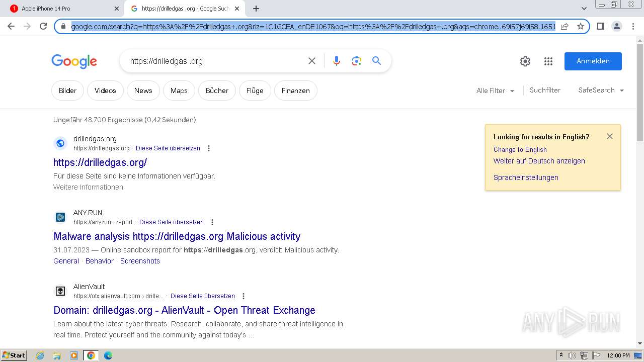Image resolution: width=644 pixels, height=362 pixels.
Task: Open options for AlienVault result
Action: pyautogui.click(x=244, y=296)
